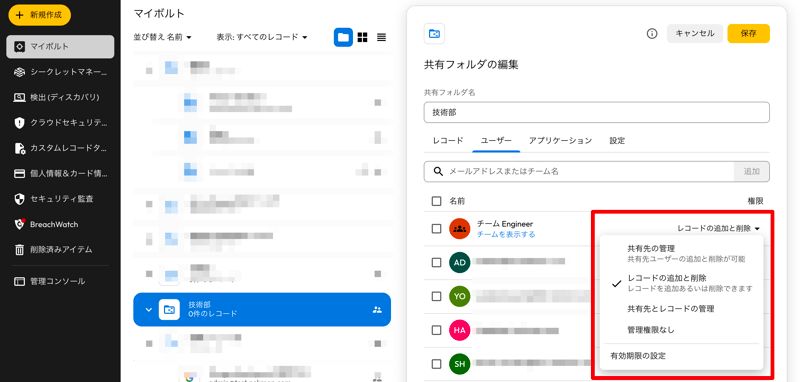The image size is (800, 382).
Task: Click the YO user avatar
Action: [459, 296]
